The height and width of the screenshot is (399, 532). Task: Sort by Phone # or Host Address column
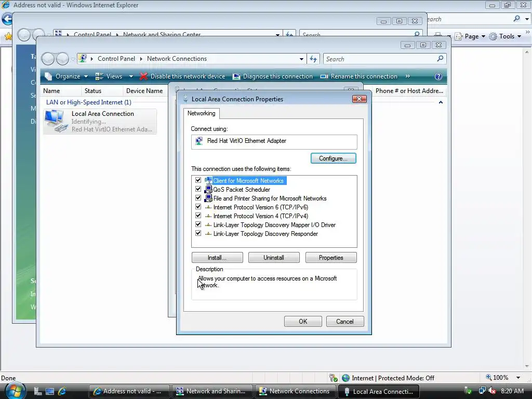(409, 91)
